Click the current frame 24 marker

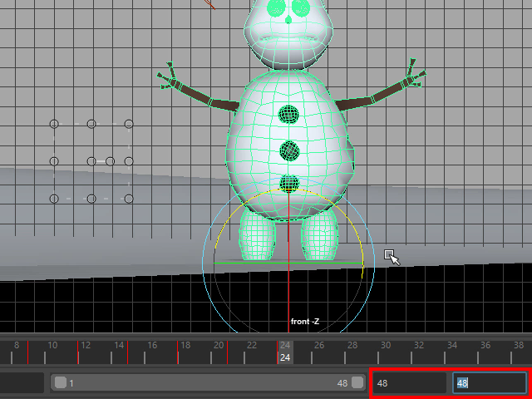coord(285,351)
